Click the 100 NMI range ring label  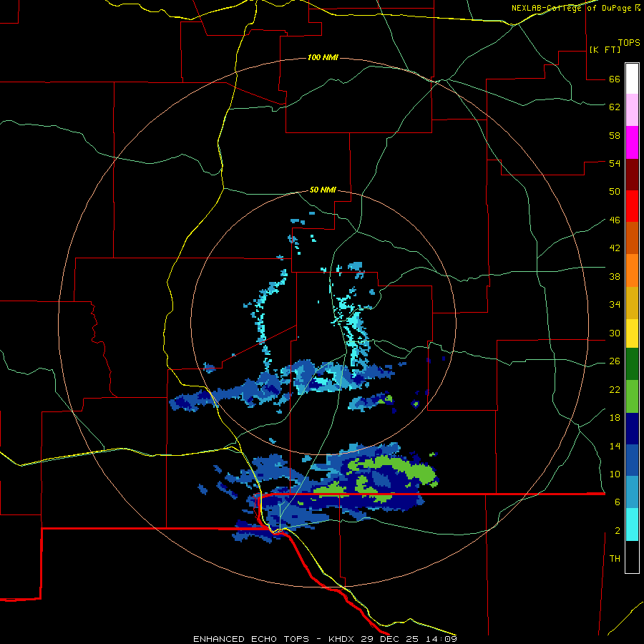point(323,57)
